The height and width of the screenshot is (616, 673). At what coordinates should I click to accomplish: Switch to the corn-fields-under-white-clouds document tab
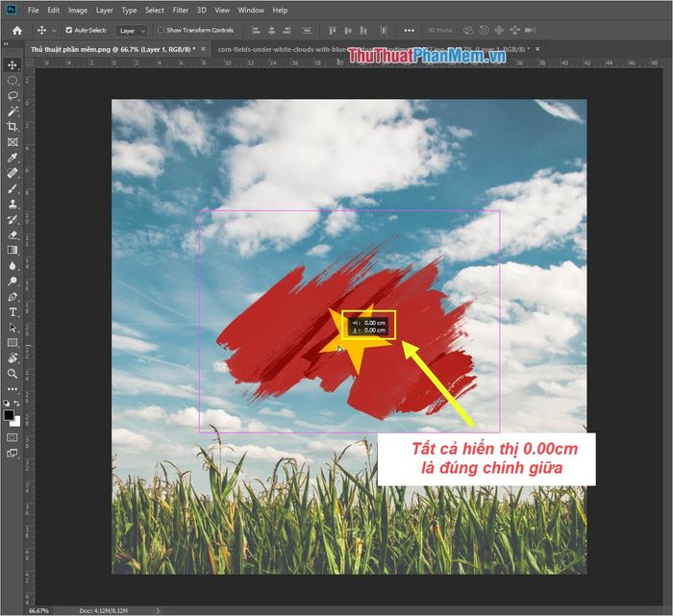pos(373,49)
